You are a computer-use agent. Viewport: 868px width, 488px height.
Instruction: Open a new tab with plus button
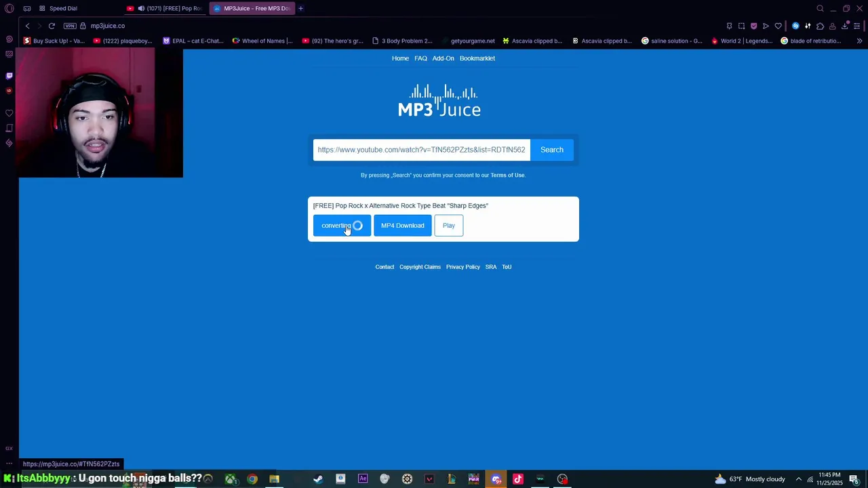(x=300, y=8)
